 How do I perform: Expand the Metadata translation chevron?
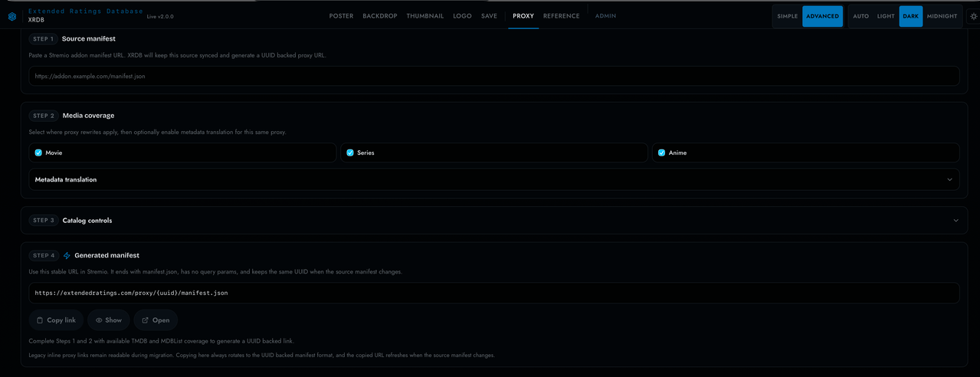pos(949,179)
